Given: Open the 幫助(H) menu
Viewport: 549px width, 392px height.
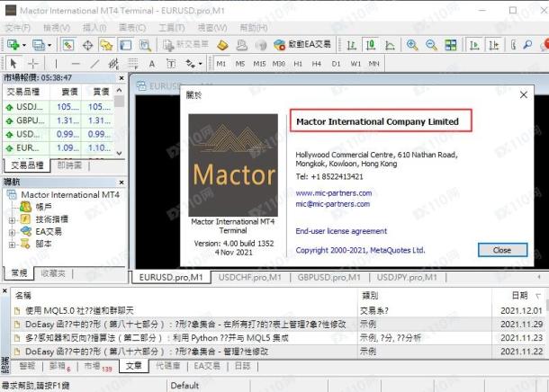Looking at the screenshot, I should (x=254, y=27).
